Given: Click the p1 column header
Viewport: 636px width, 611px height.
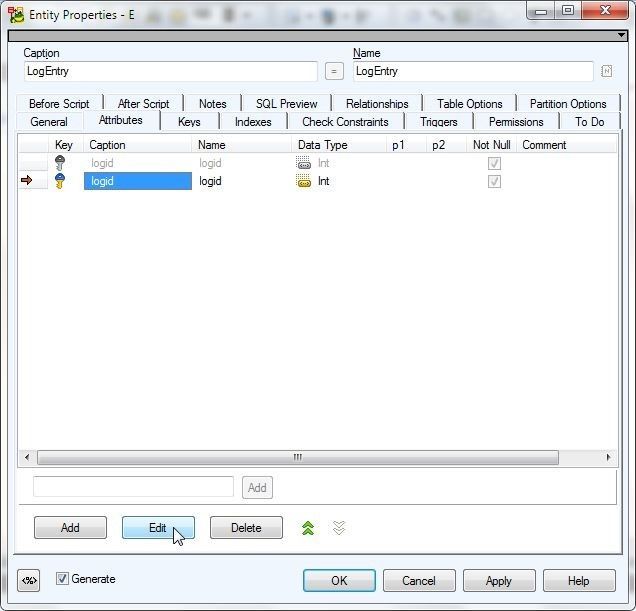Looking at the screenshot, I should (406, 145).
